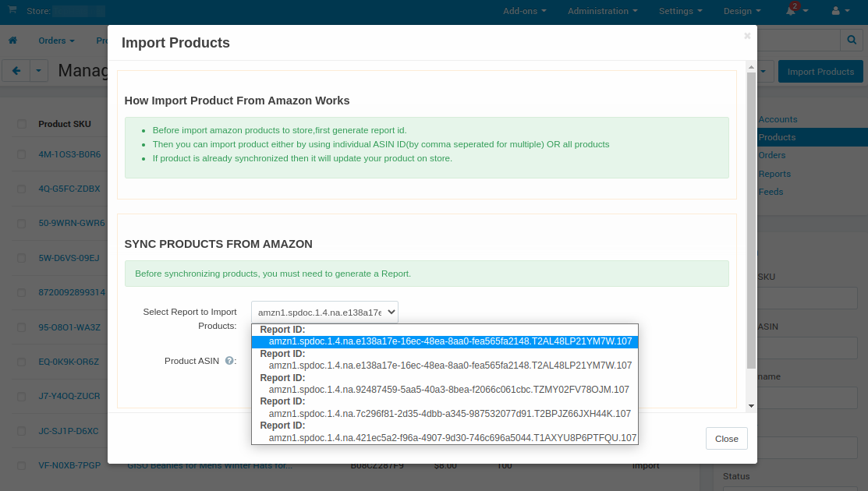868x491 pixels.
Task: Check the checkbox beside VF-N0XB-7PGP
Action: [21, 465]
